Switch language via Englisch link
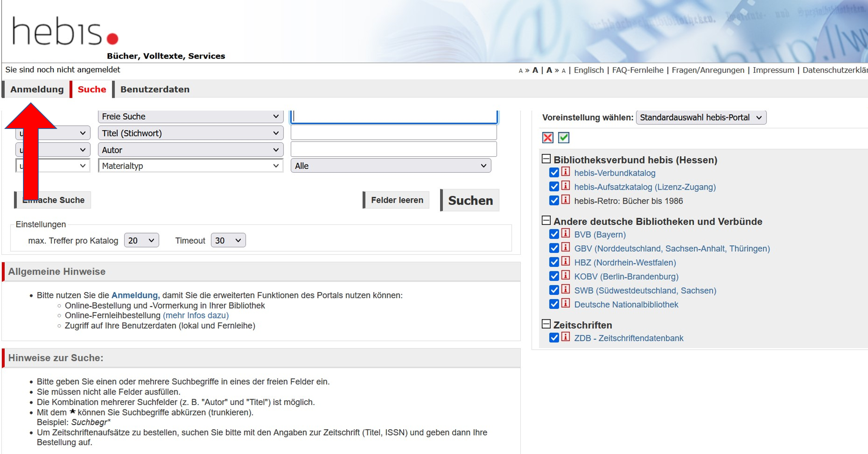The image size is (868, 454). tap(589, 70)
